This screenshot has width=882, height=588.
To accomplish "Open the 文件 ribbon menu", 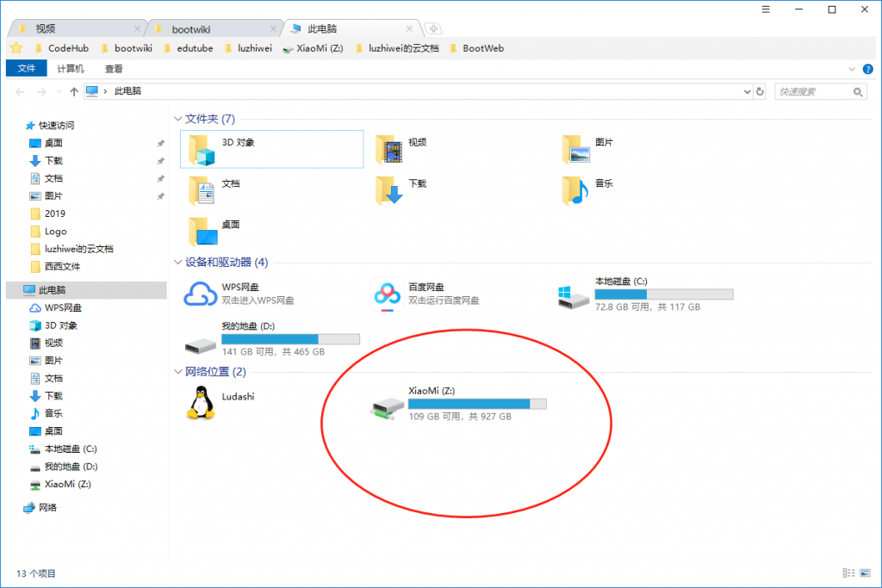I will (27, 69).
